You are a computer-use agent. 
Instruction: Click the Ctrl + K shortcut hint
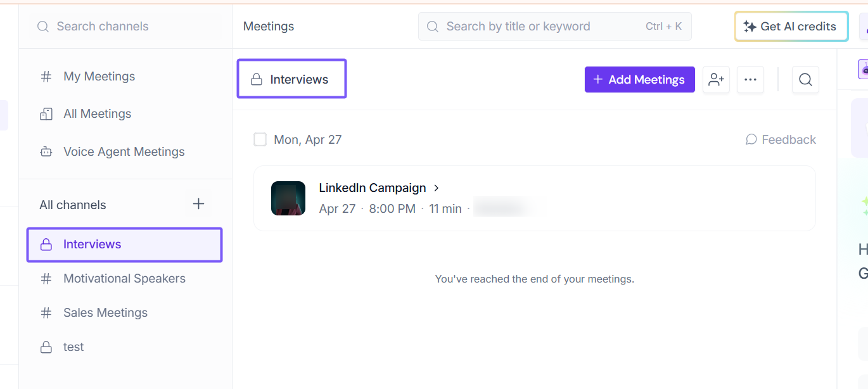pyautogui.click(x=664, y=26)
